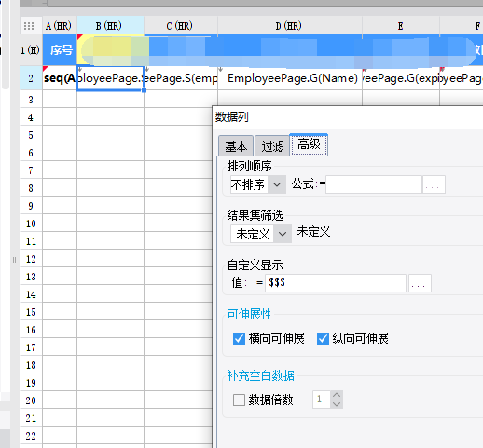This screenshot has height=448, width=483.
Task: Decrease 数据倍数 value with down arrow
Action: [337, 404]
